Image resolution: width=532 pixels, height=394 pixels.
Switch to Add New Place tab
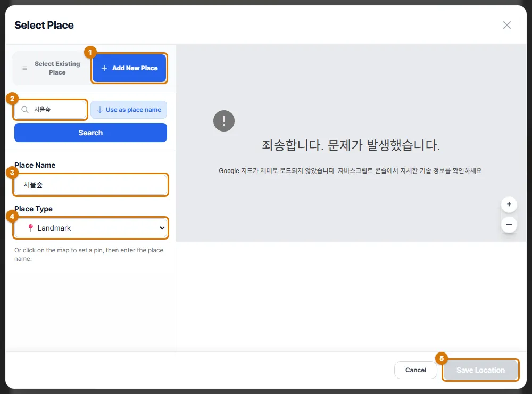[129, 68]
